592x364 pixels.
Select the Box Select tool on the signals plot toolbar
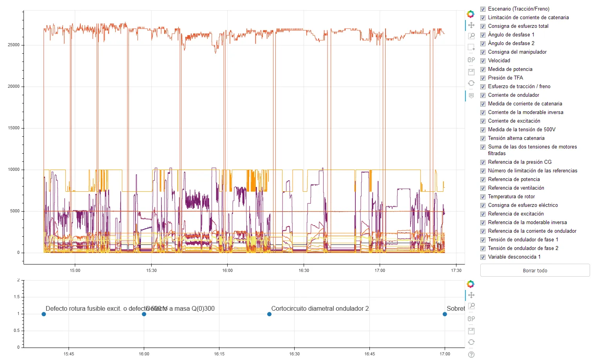point(471,47)
